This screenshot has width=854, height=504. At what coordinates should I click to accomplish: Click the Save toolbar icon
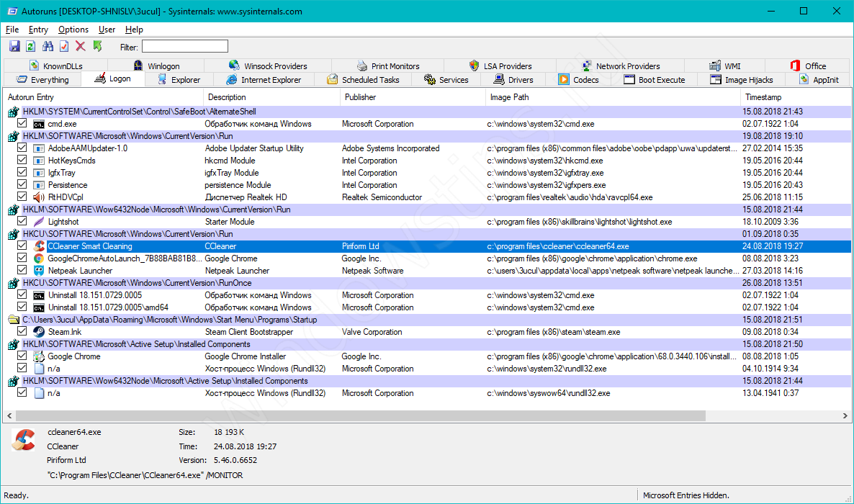click(14, 47)
